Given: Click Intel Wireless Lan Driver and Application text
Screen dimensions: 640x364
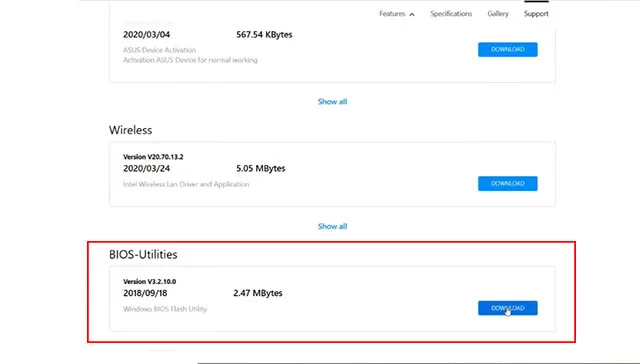Looking at the screenshot, I should click(186, 184).
